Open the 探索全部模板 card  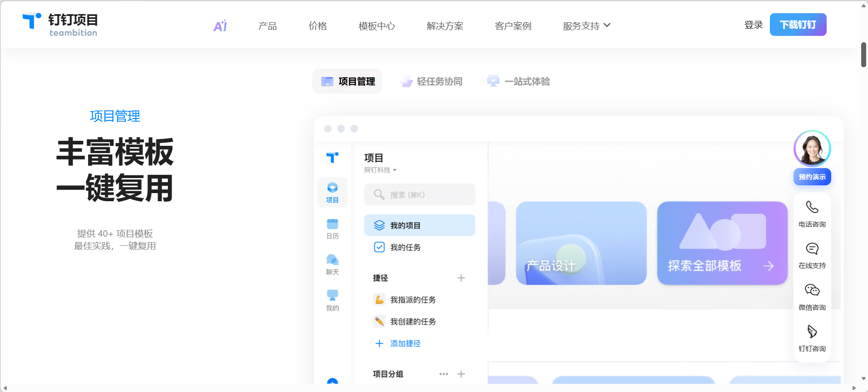coord(722,243)
